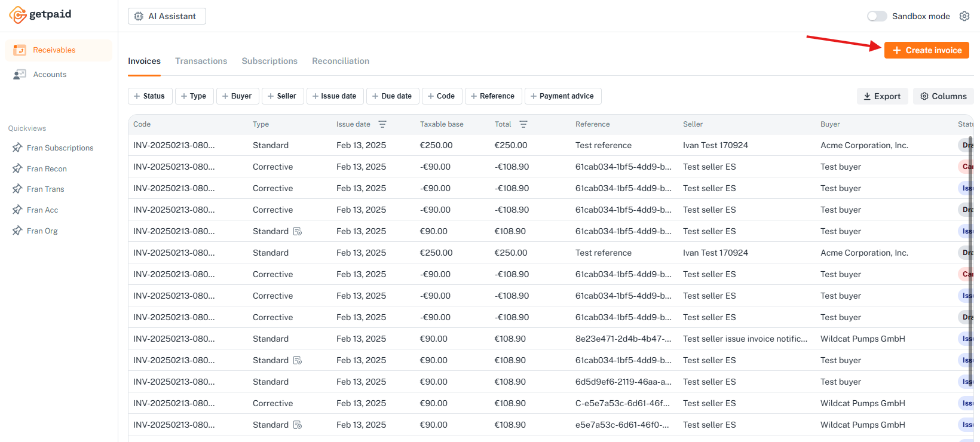
Task: Click the Export download icon
Action: coord(867,96)
